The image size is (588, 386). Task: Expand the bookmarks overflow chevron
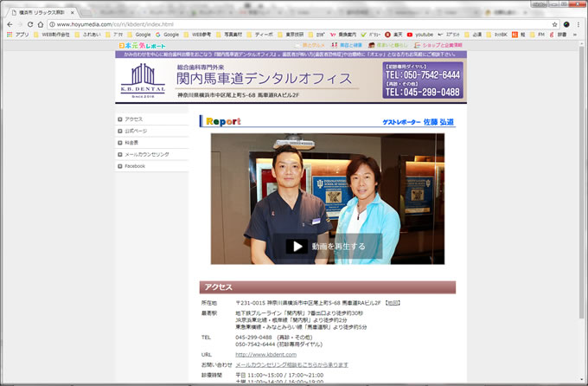pos(575,35)
